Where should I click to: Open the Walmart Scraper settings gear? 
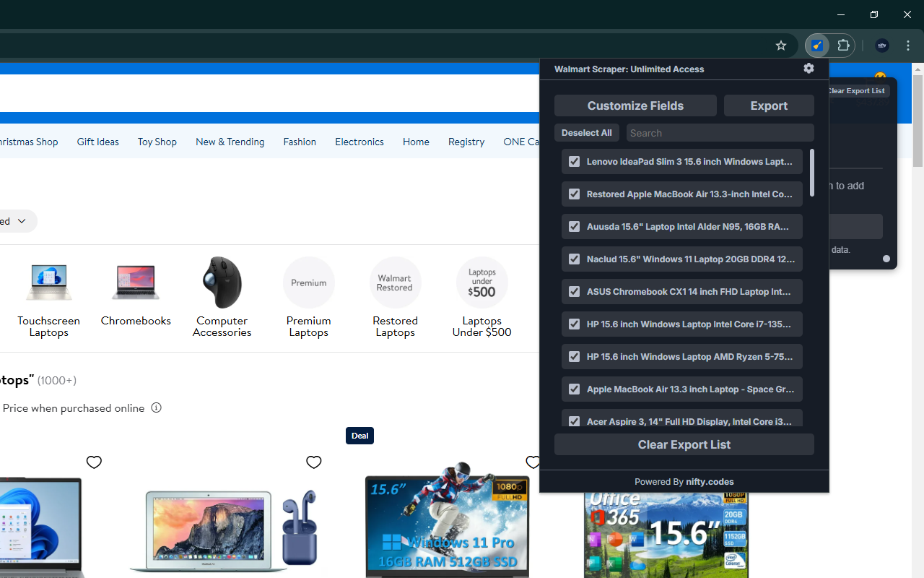[x=808, y=69]
